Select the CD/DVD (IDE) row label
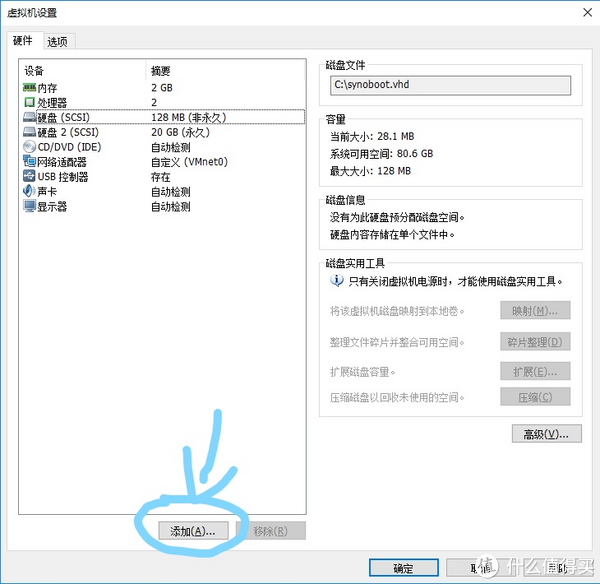Viewport: 600px width, 584px height. 69,147
